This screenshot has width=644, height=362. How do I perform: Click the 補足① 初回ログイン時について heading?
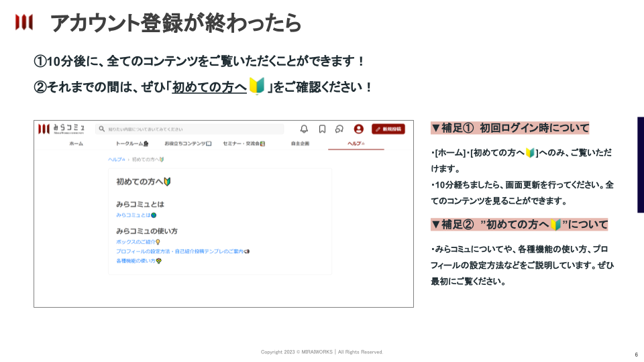(510, 128)
